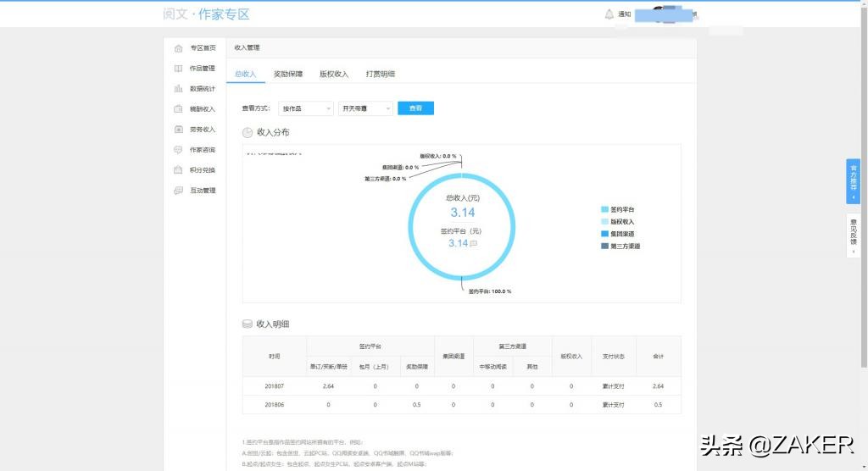This screenshot has width=868, height=471.
Task: Click the 总收入(元) 3.14 value in chart
Action: pos(462,213)
